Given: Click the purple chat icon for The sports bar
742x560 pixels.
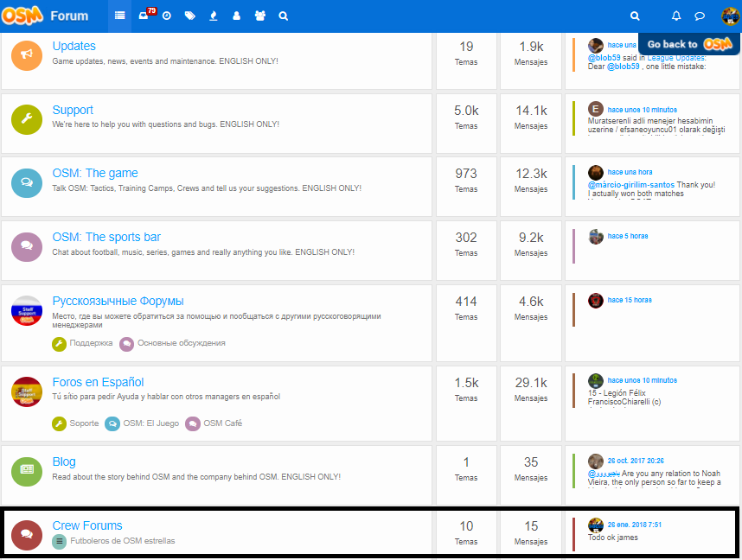Looking at the screenshot, I should [27, 247].
